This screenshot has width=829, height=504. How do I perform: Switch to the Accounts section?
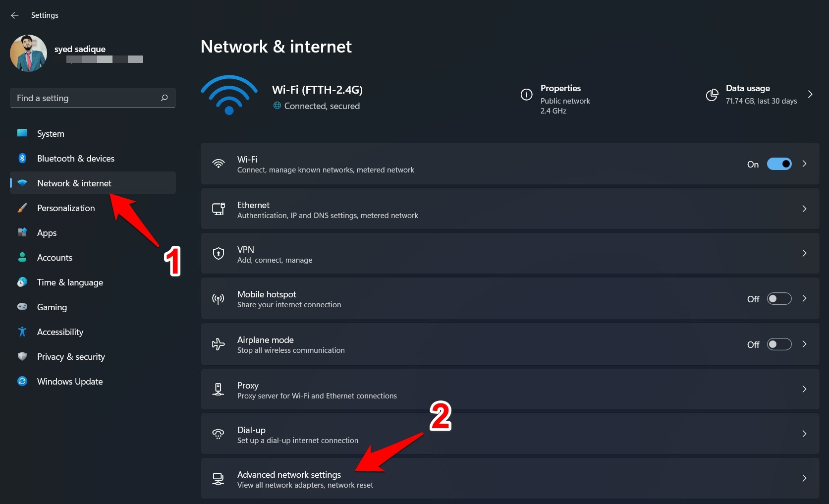55,257
